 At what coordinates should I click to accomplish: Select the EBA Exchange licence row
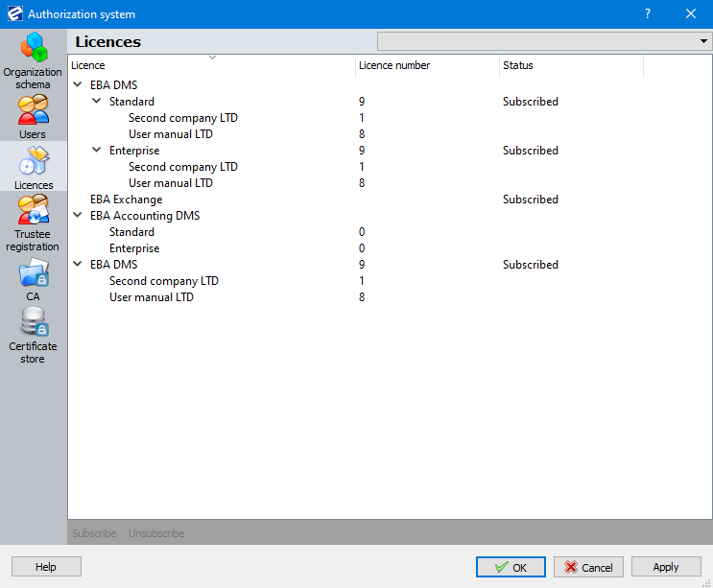click(390, 199)
